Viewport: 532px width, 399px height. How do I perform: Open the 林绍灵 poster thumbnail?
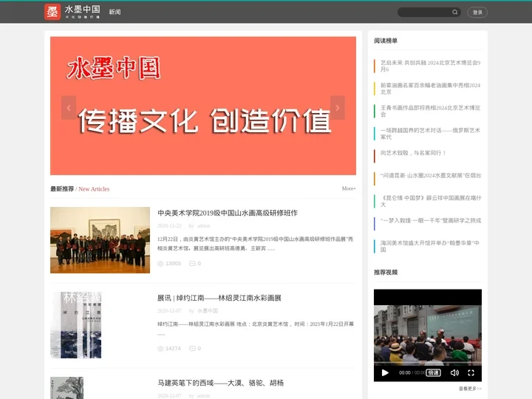[75, 325]
